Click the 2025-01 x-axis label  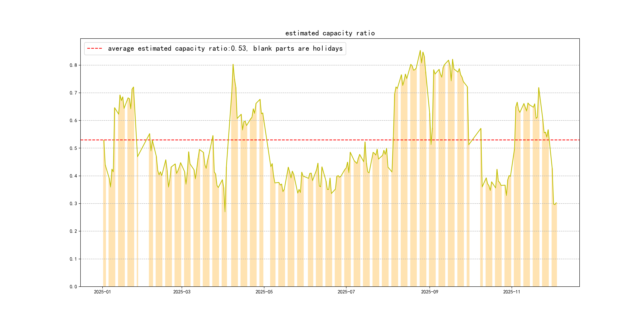click(102, 292)
